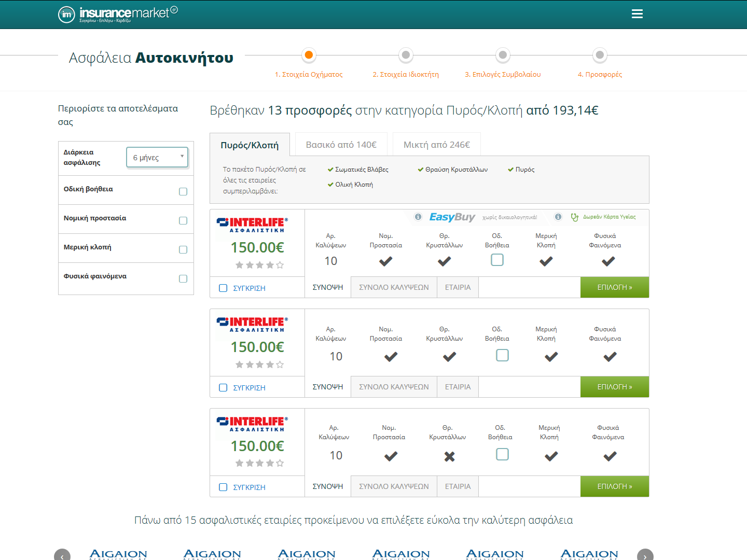Open the hamburger menu top right
This screenshot has width=747, height=560.
coord(637,14)
